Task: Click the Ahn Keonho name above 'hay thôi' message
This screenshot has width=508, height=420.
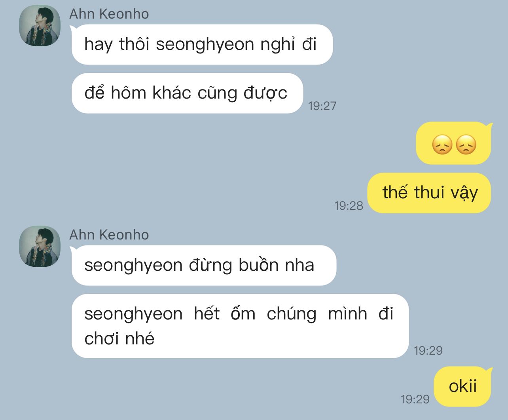Action: (x=109, y=14)
